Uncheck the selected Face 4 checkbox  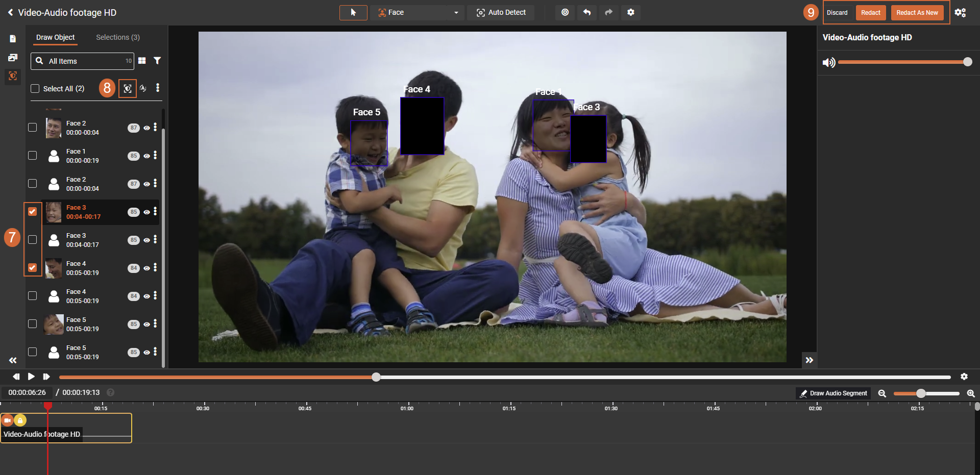point(33,268)
